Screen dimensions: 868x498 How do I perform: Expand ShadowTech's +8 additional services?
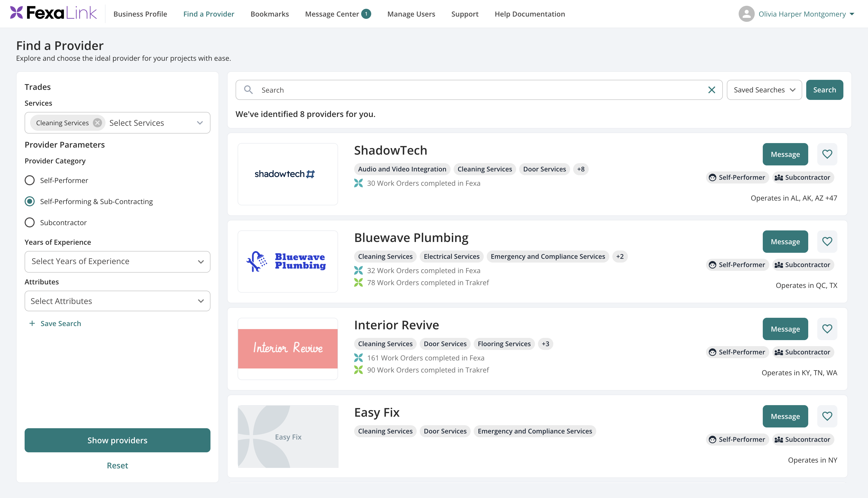[x=581, y=169]
